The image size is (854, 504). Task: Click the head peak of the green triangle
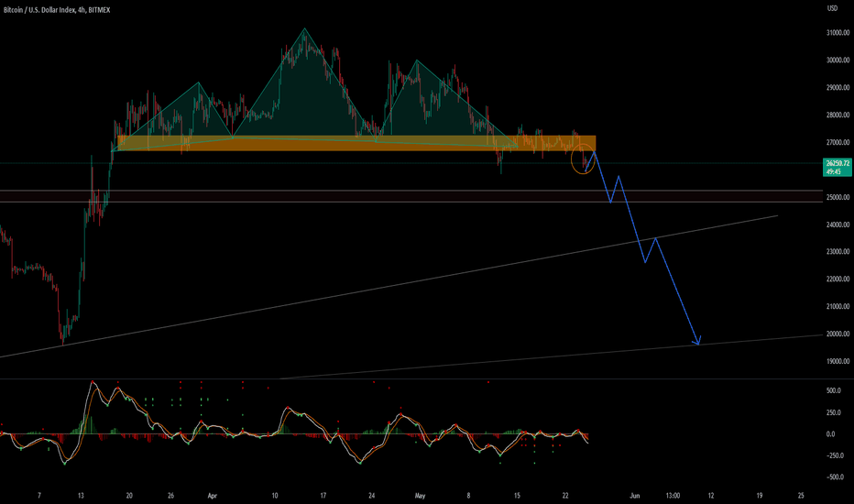pos(304,28)
